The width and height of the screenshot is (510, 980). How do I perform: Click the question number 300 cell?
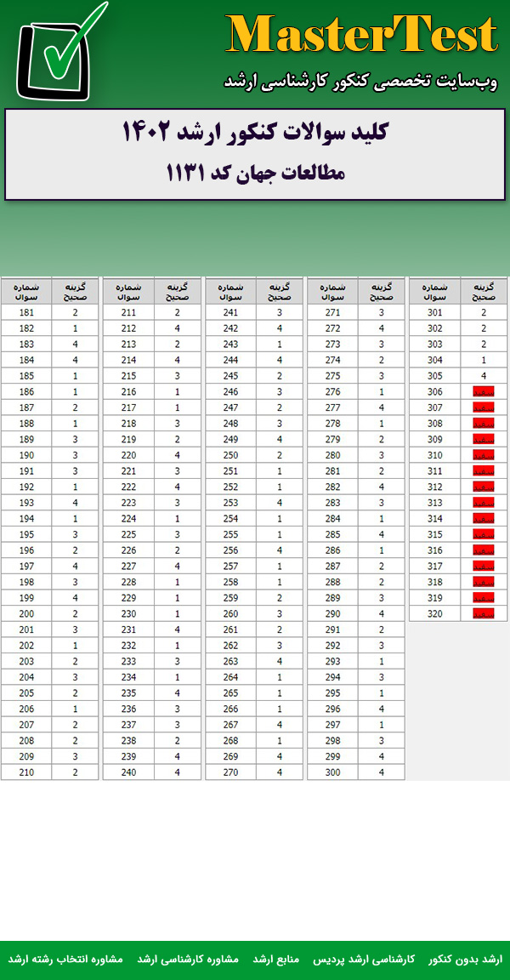tap(332, 772)
